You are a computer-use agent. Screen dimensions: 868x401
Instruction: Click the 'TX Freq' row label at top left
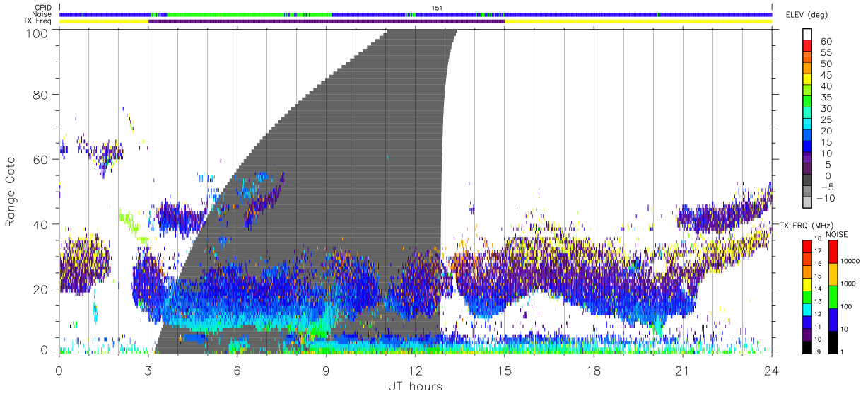39,21
